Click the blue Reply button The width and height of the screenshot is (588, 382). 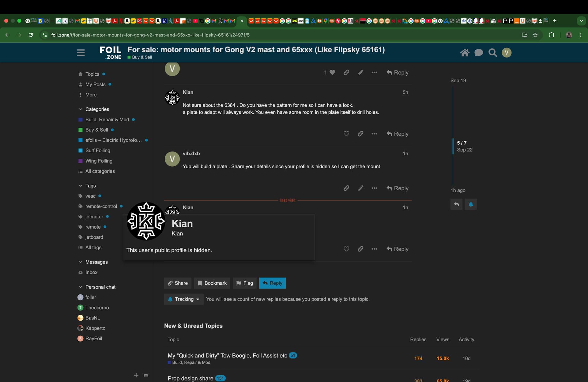(272, 283)
